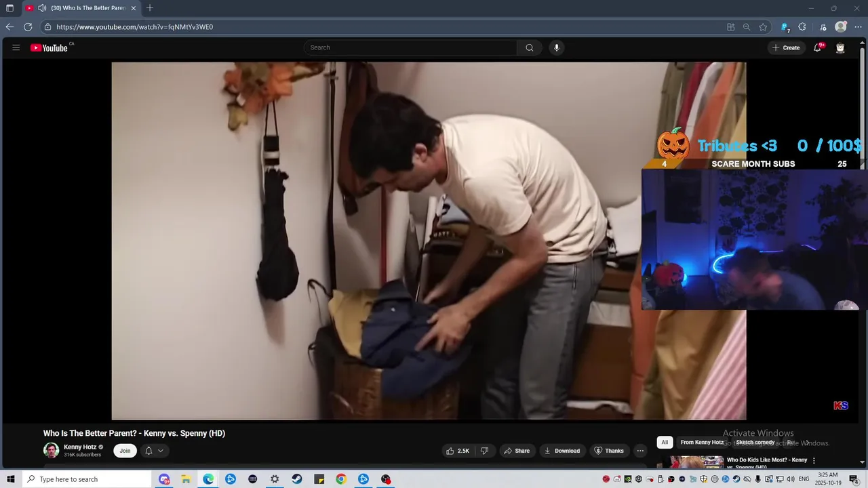This screenshot has width=868, height=488.
Task: Open the volume control in system tray
Action: tap(791, 479)
